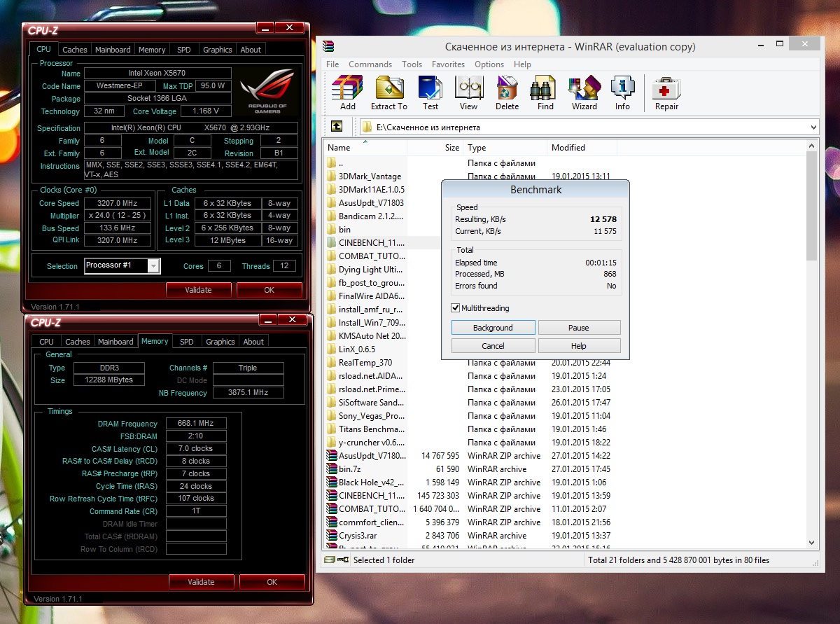
Task: Click the Repair toolbar icon
Action: pyautogui.click(x=666, y=93)
